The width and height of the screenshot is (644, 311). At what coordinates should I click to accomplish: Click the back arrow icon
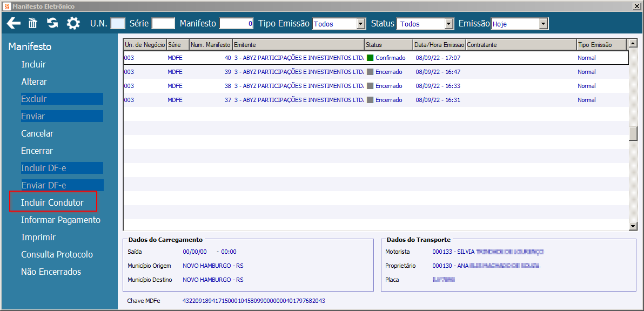(14, 23)
